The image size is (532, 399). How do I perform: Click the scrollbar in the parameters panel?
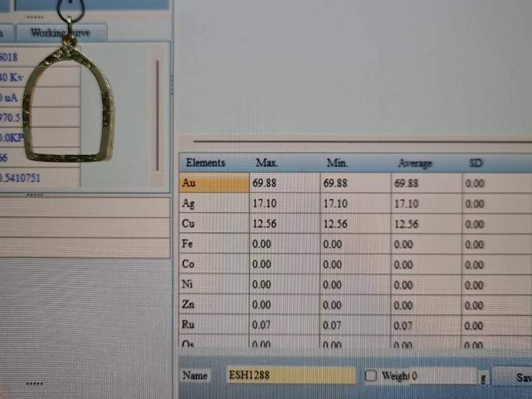tap(158, 113)
